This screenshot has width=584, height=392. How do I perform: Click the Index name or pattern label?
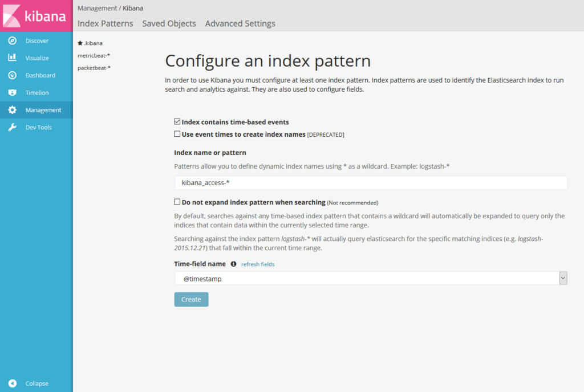coord(210,153)
